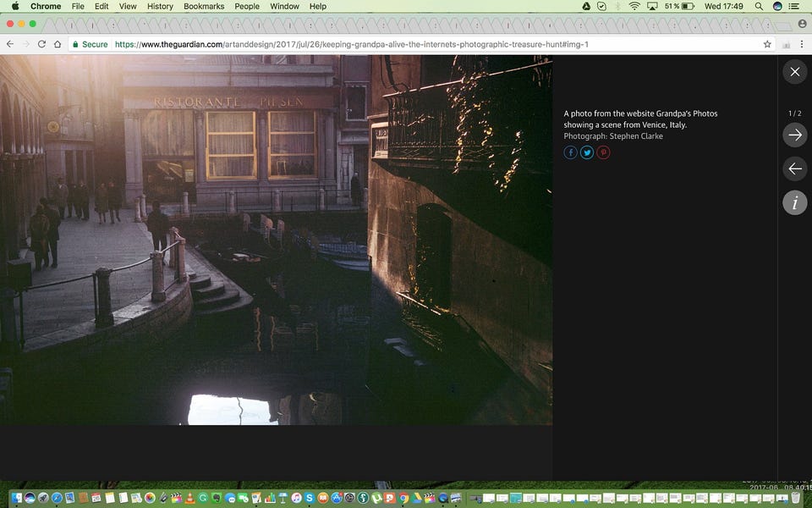Open the File menu
The width and height of the screenshot is (812, 508).
[78, 6]
